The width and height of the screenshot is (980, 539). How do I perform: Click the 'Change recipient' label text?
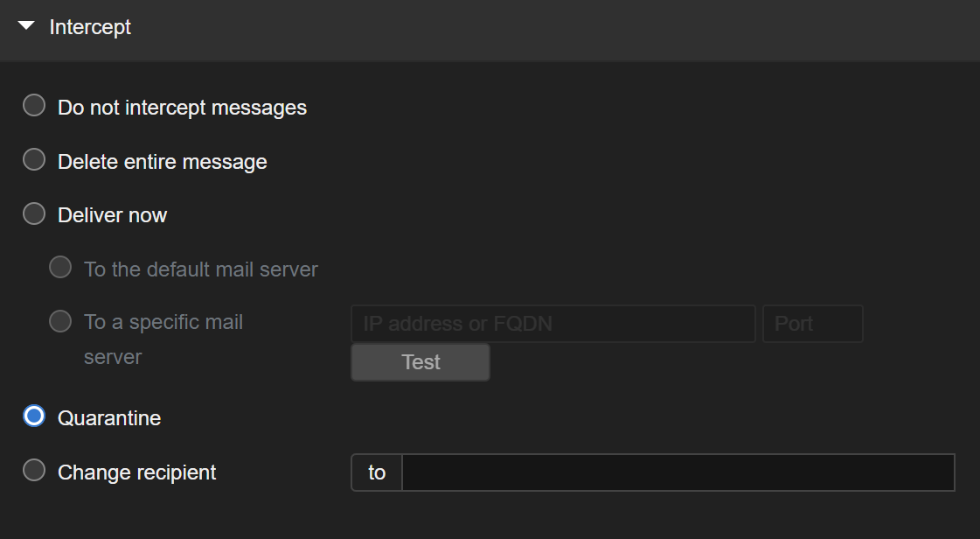pyautogui.click(x=136, y=472)
